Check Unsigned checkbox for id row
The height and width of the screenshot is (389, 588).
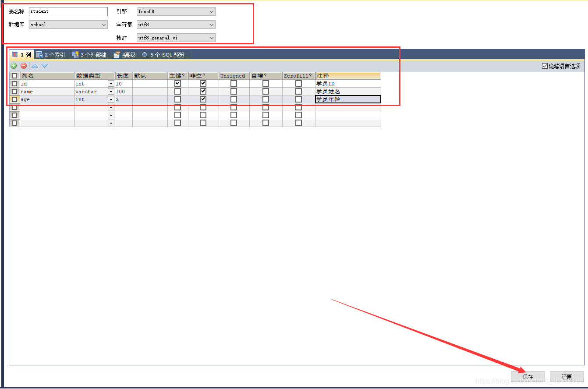[234, 83]
